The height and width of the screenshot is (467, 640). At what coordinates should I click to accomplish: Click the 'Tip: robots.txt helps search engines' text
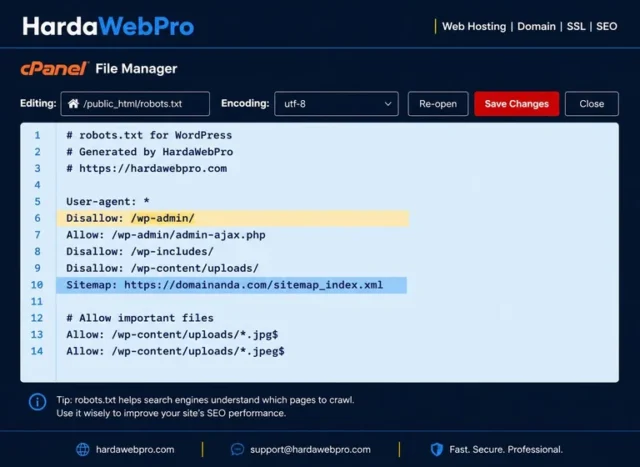click(205, 400)
